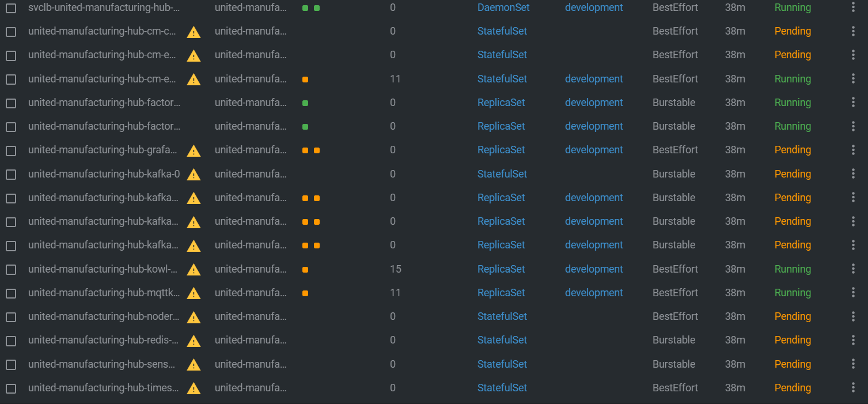Viewport: 868px width, 404px height.
Task: Tick the checkbox for hub-sens pod
Action: [11, 365]
